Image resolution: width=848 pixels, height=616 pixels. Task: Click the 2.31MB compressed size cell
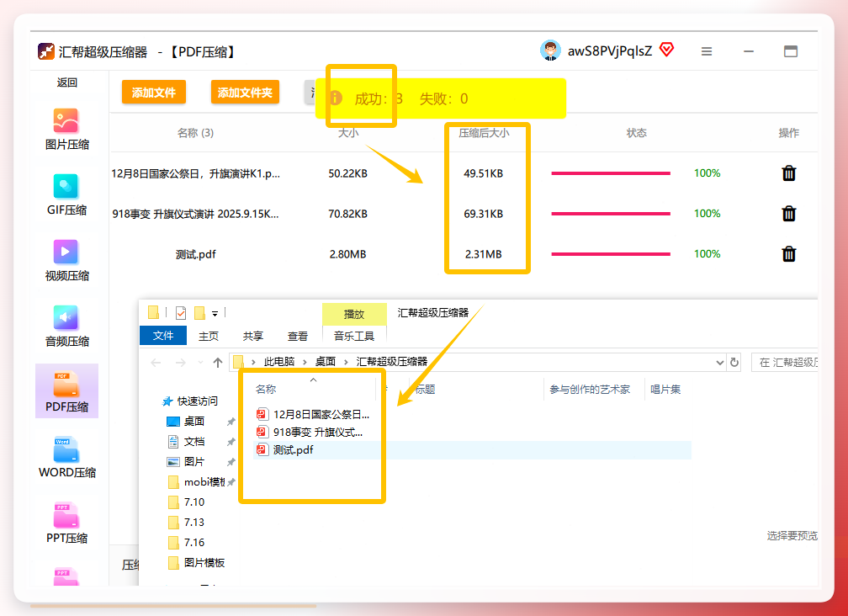(484, 254)
